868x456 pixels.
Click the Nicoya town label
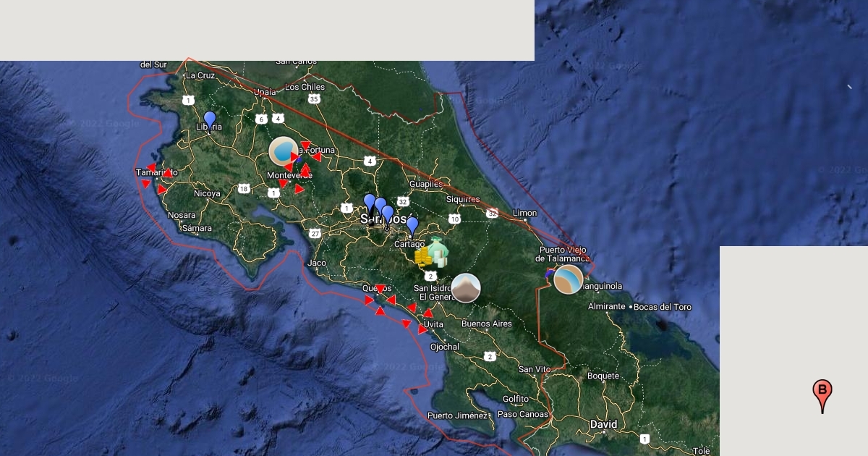click(x=207, y=193)
